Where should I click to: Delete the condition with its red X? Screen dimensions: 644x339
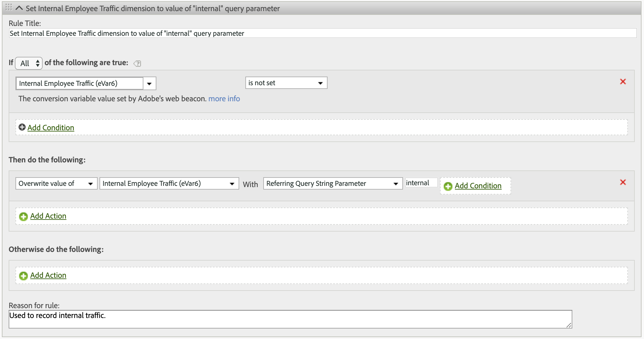623,82
